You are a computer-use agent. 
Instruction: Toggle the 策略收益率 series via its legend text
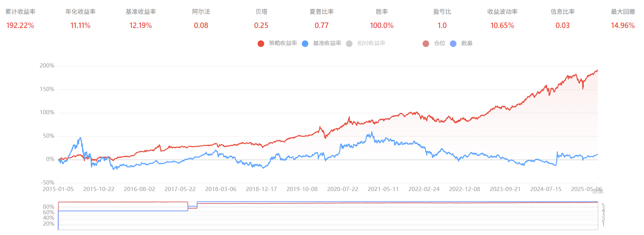[283, 43]
